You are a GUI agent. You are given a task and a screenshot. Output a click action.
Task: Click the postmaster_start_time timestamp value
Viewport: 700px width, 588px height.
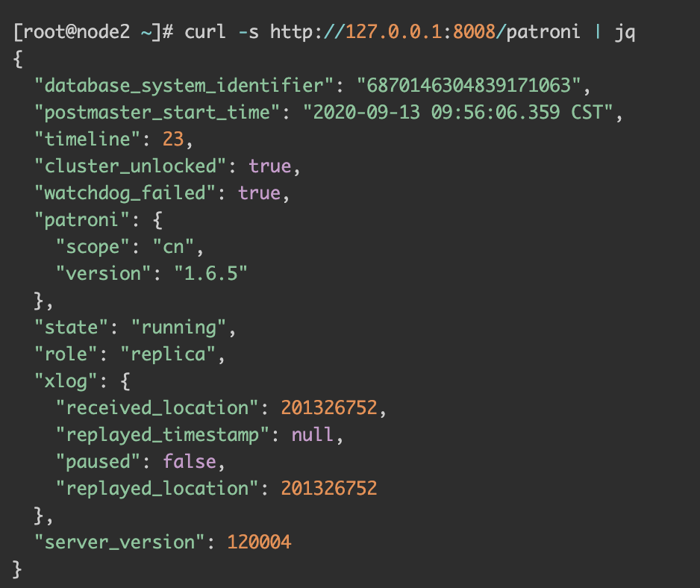[457, 113]
